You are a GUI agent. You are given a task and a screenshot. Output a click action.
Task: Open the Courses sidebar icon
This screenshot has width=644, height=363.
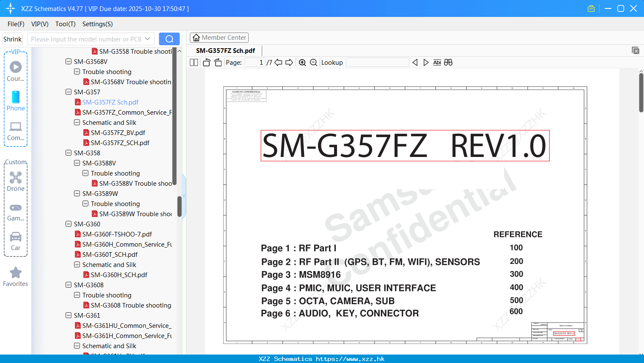(16, 71)
